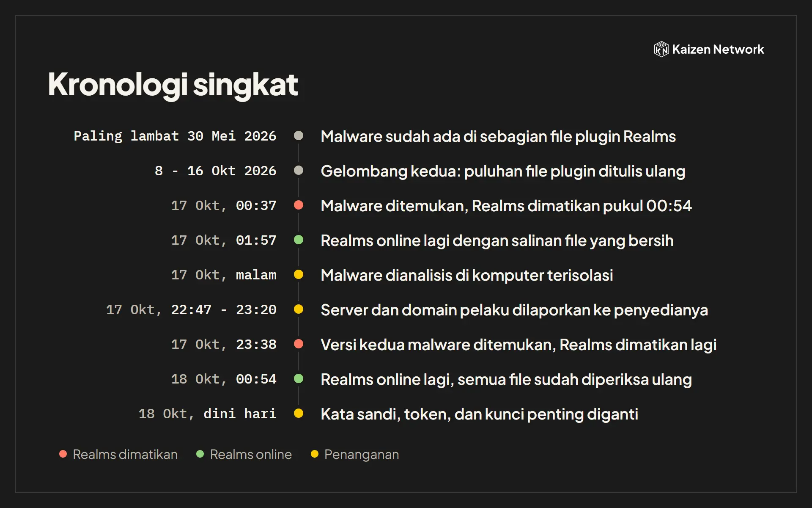Select the gray marker for 8 - 16 Okt 2026
This screenshot has width=812, height=508.
pos(299,170)
